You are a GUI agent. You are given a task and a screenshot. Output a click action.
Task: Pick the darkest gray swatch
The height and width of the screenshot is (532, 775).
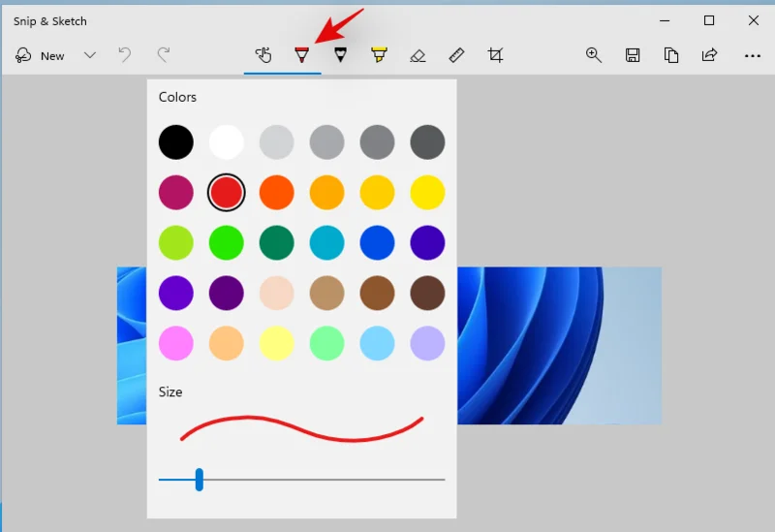click(427, 142)
